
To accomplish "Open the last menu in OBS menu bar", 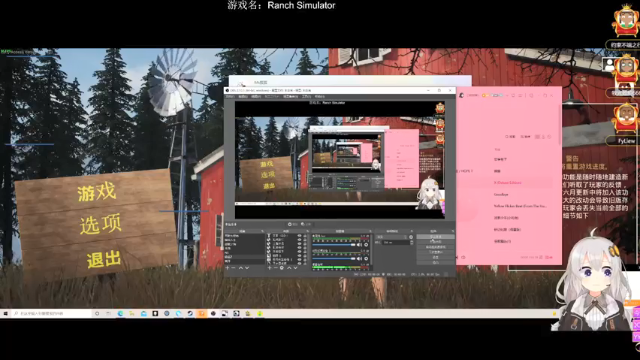I will [x=320, y=97].
